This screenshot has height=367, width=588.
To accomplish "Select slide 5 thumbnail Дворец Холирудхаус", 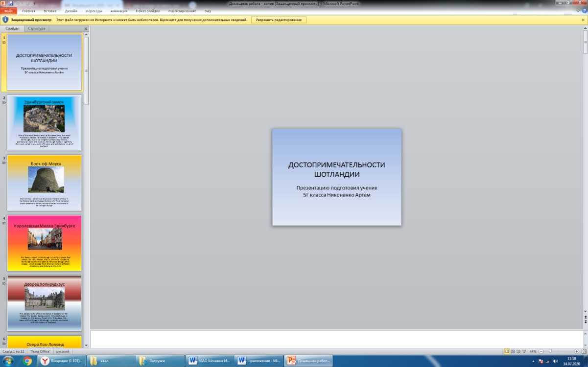I will click(x=45, y=303).
